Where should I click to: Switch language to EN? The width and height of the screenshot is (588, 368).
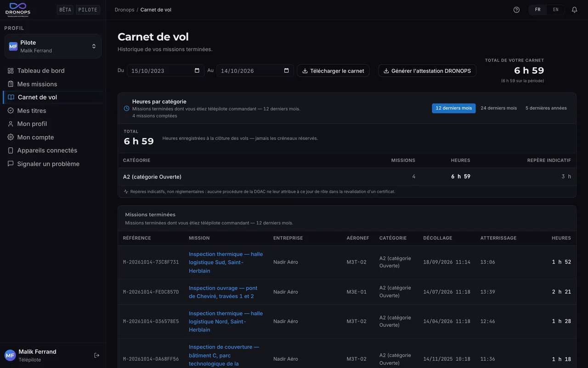click(556, 10)
